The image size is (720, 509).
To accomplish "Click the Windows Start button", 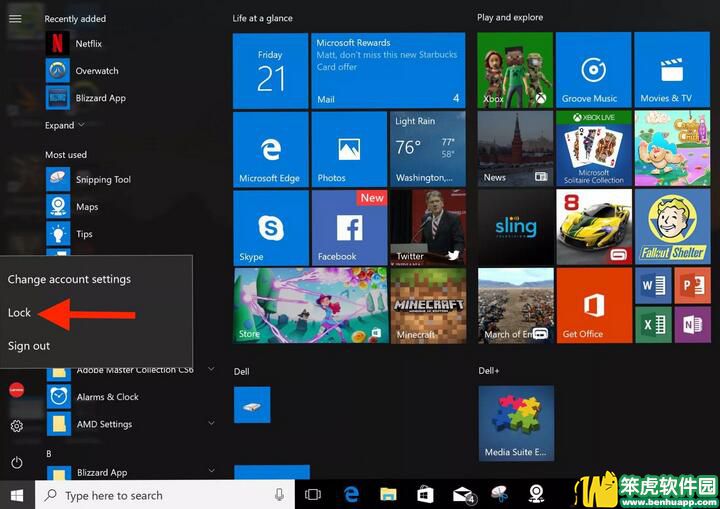I will tap(17, 495).
